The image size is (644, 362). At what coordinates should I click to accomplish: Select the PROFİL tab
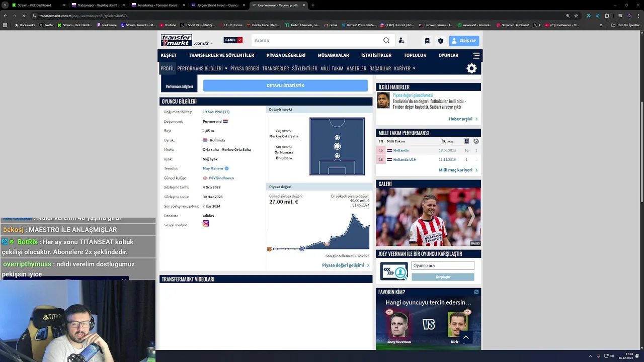[168, 68]
